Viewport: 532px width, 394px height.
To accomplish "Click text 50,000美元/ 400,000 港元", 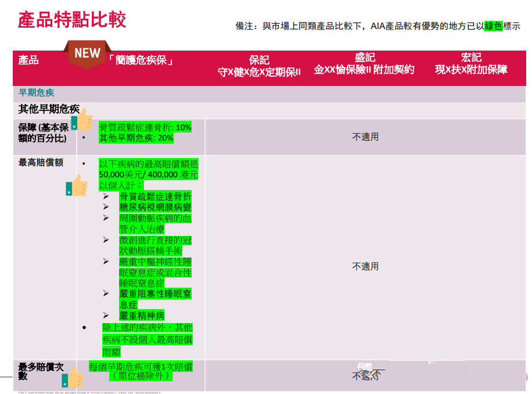I will click(148, 174).
